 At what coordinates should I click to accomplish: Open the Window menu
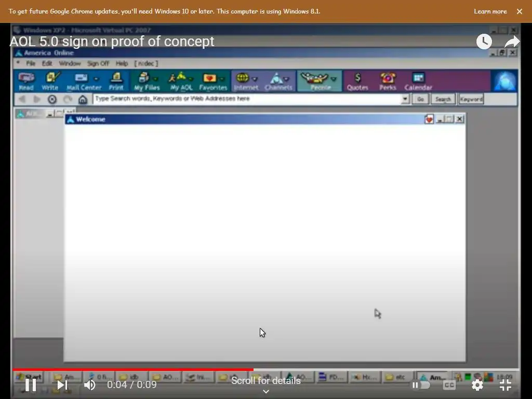pyautogui.click(x=70, y=63)
